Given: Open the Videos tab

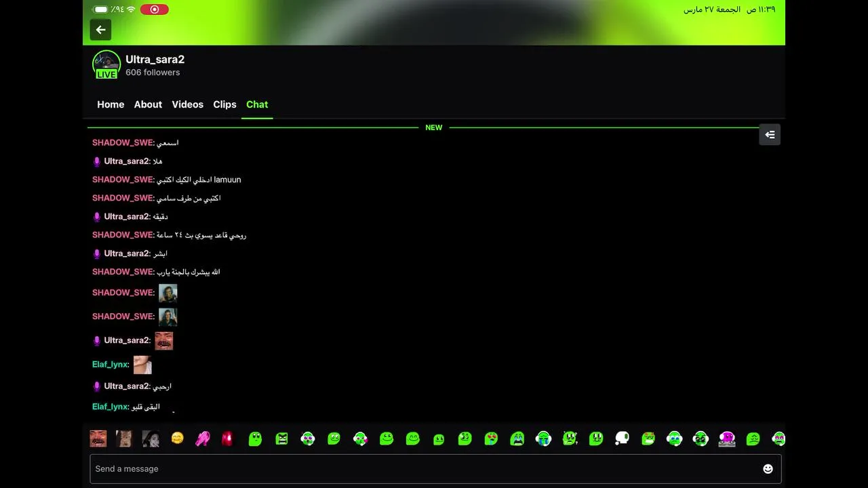Looking at the screenshot, I should (x=188, y=104).
